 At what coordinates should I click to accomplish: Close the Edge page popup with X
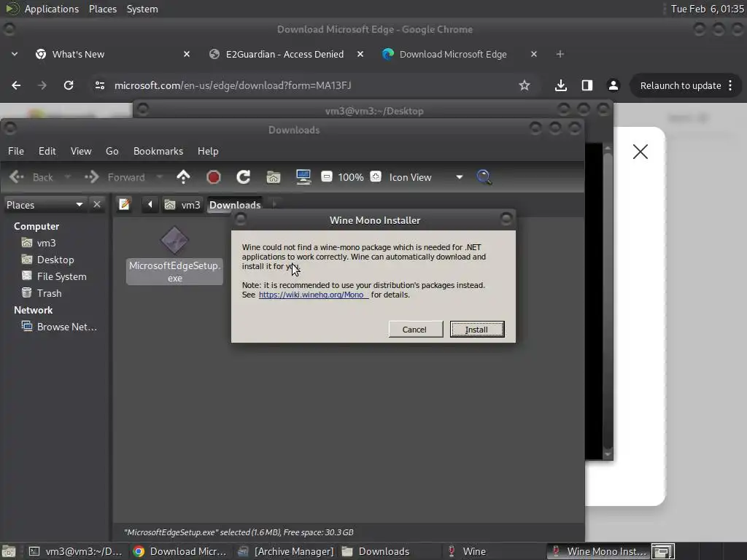point(640,152)
